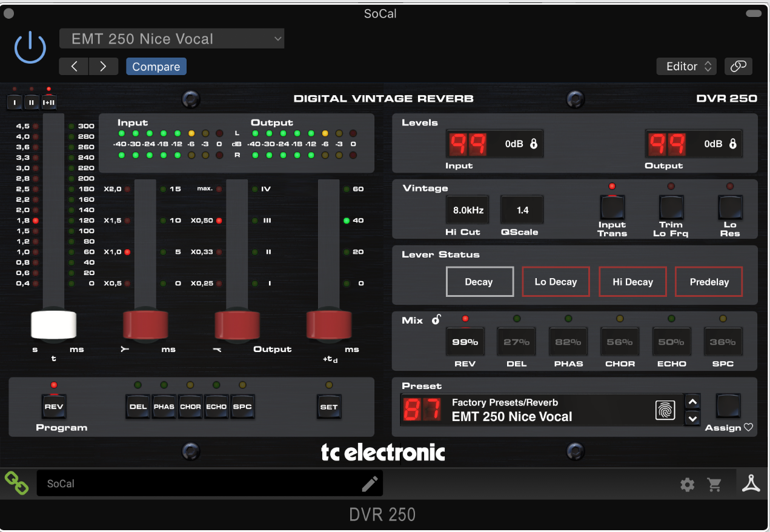Screen dimensions: 770x532
Task: Toggle the Trim Lo Frq switch
Action: 671,208
